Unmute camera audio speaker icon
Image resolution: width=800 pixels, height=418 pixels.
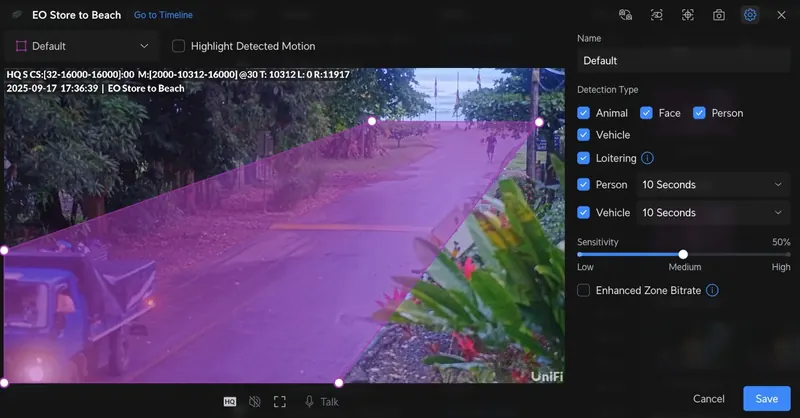click(x=255, y=402)
